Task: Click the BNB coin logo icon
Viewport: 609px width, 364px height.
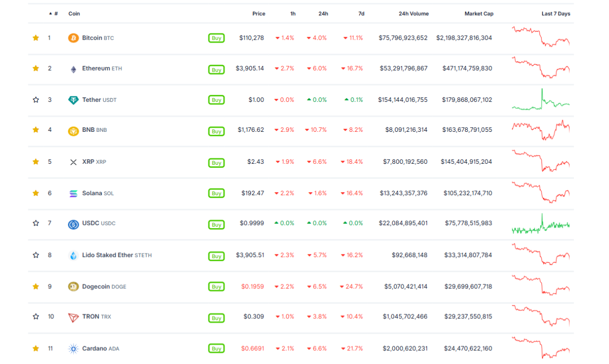Action: pos(74,131)
